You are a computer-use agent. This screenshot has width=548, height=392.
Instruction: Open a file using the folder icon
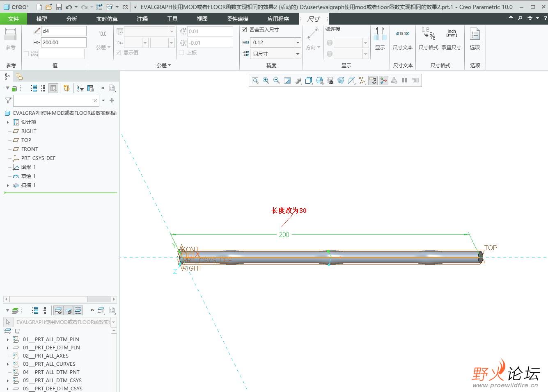[x=49, y=7]
